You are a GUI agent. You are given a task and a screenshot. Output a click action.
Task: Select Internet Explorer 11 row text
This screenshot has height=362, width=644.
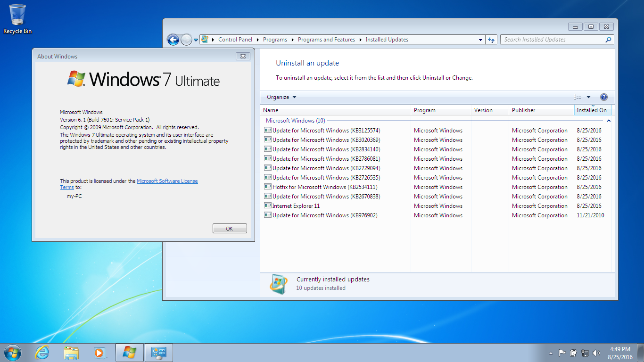[296, 206]
